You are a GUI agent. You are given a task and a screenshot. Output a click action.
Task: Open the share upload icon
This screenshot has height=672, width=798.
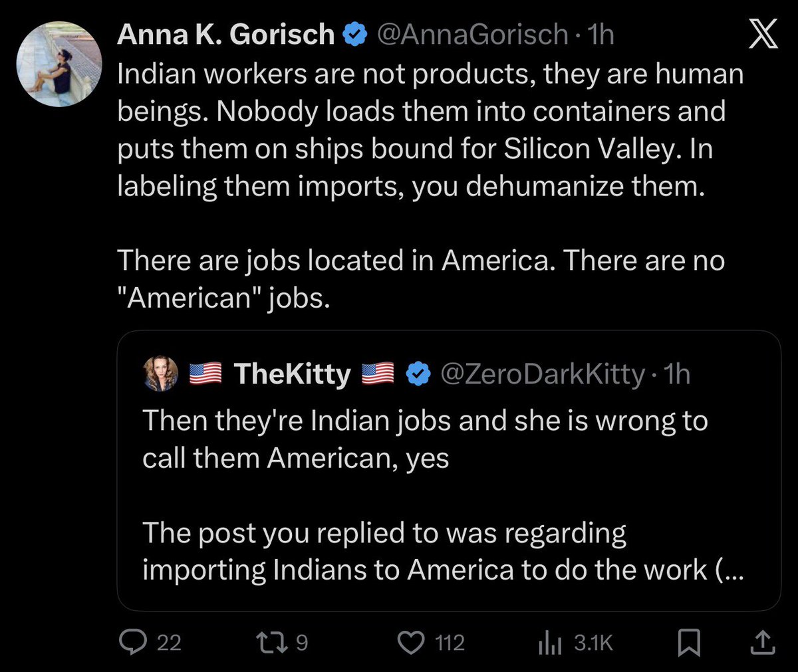pyautogui.click(x=762, y=642)
